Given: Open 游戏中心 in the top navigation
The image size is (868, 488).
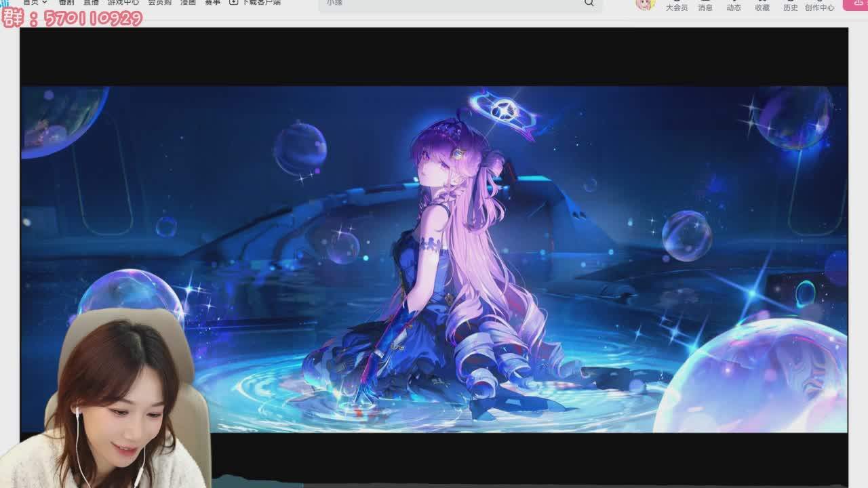Looking at the screenshot, I should click(123, 3).
